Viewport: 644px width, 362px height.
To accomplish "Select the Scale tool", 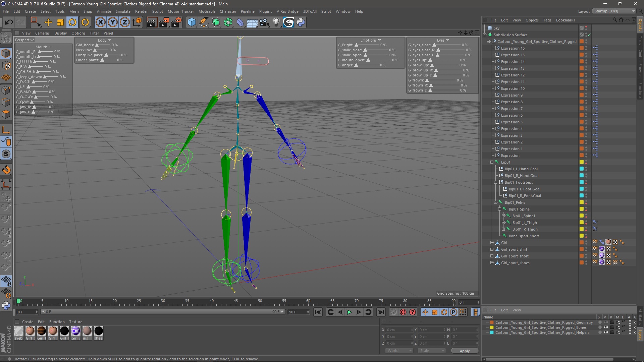I will coord(60,22).
